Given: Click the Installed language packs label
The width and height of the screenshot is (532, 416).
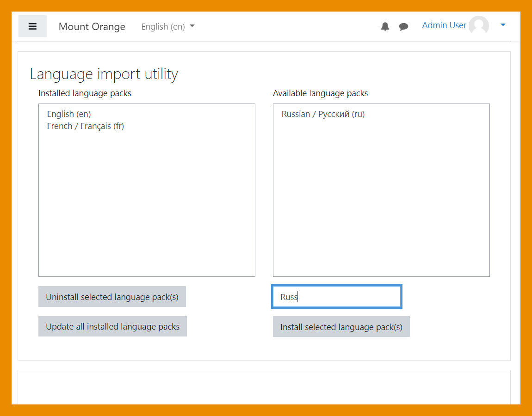Looking at the screenshot, I should point(85,93).
